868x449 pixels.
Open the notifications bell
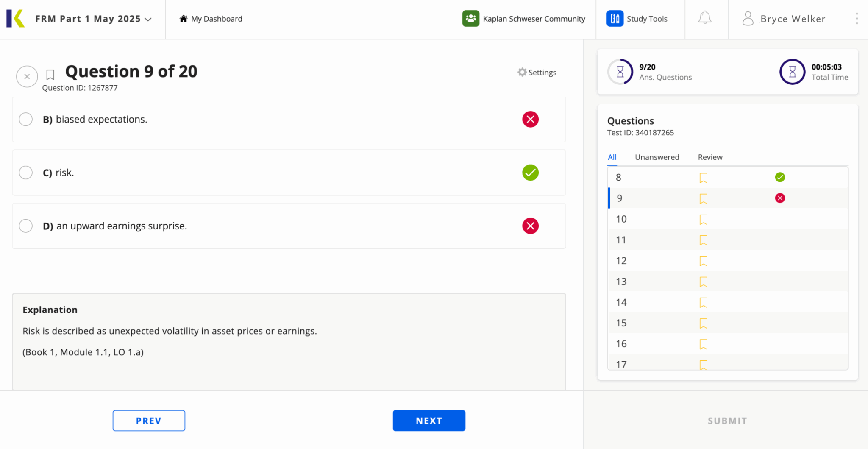tap(704, 18)
